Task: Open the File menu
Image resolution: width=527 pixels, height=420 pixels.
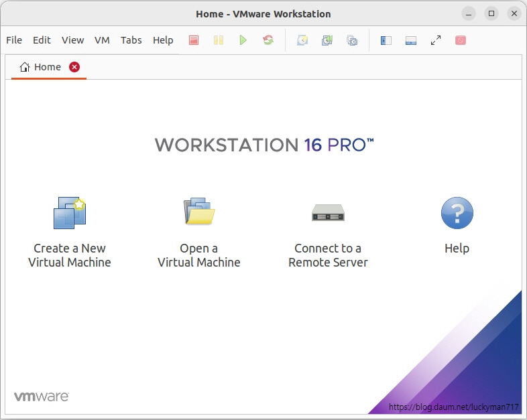Action: [x=14, y=40]
